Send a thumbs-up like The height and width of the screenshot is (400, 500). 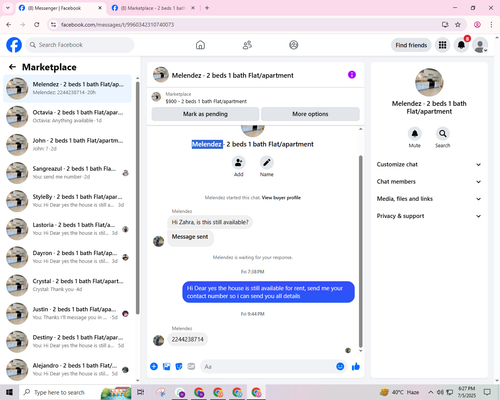tap(356, 367)
